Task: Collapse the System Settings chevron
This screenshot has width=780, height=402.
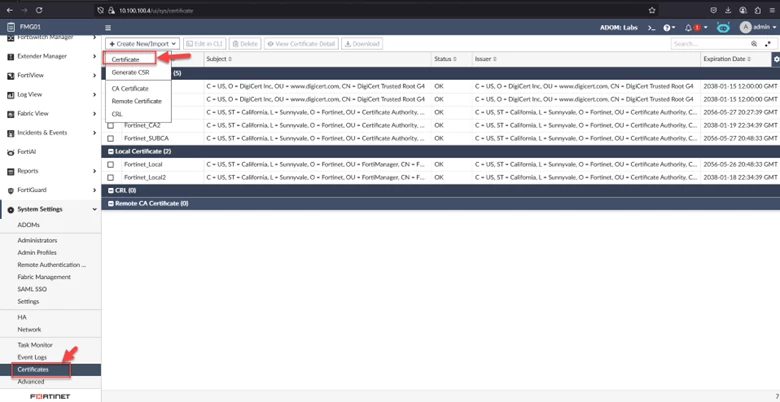Action: click(95, 209)
